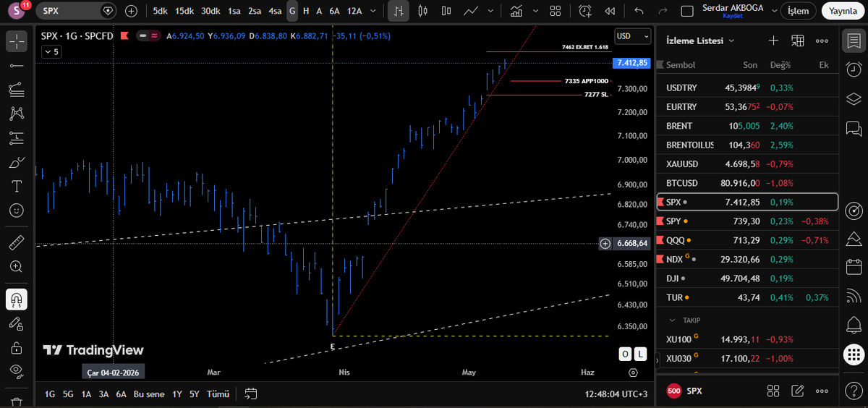Open the layout name dropdown beside Serdar AKBOGA

[x=774, y=11]
